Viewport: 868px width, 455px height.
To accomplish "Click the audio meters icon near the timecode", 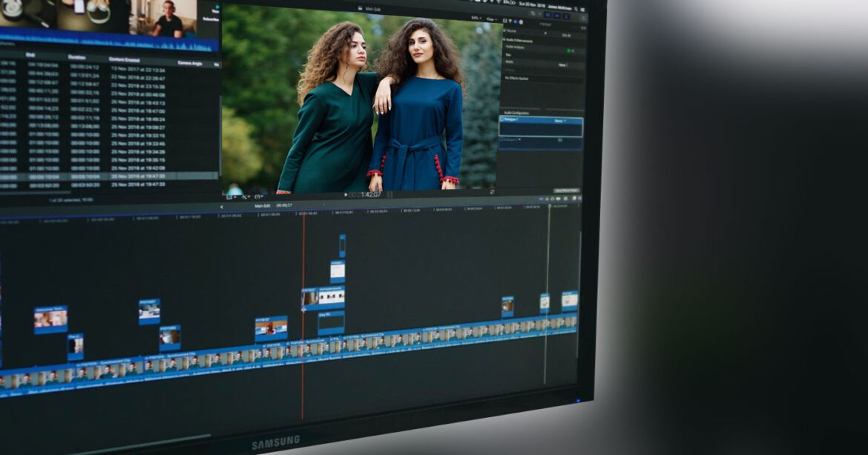I will point(389,194).
